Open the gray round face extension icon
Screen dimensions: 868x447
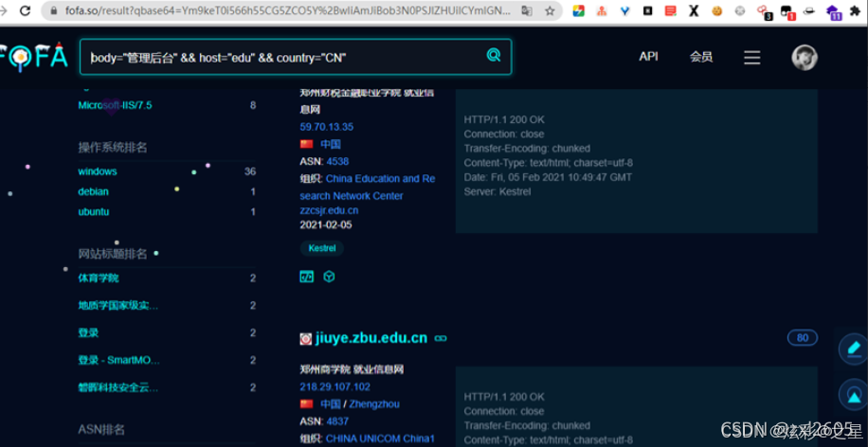click(x=739, y=10)
